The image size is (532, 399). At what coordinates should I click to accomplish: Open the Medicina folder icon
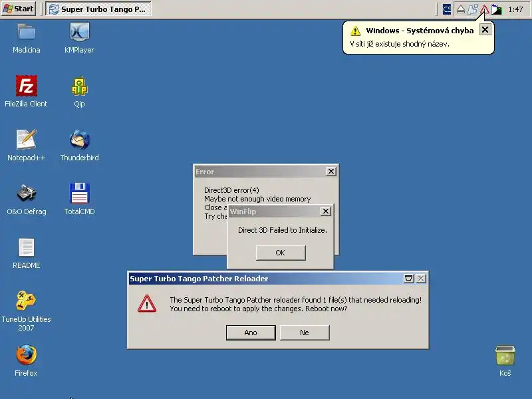(x=27, y=31)
